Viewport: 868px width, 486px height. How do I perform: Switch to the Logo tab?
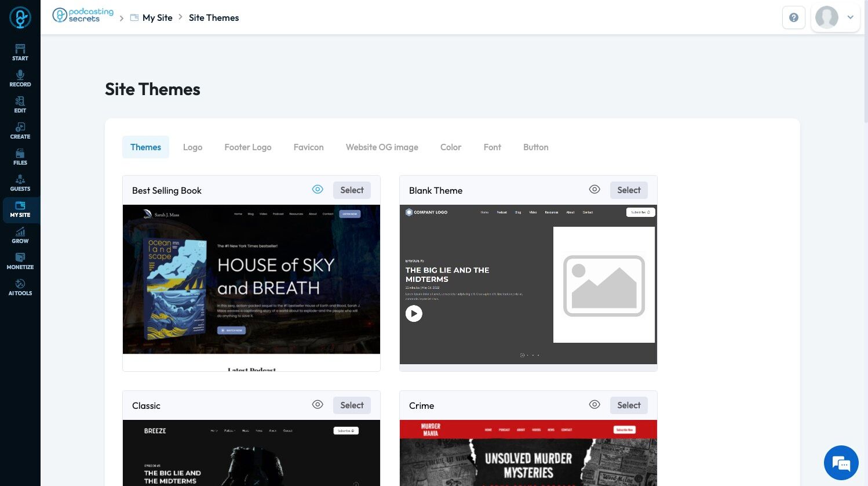(x=192, y=147)
